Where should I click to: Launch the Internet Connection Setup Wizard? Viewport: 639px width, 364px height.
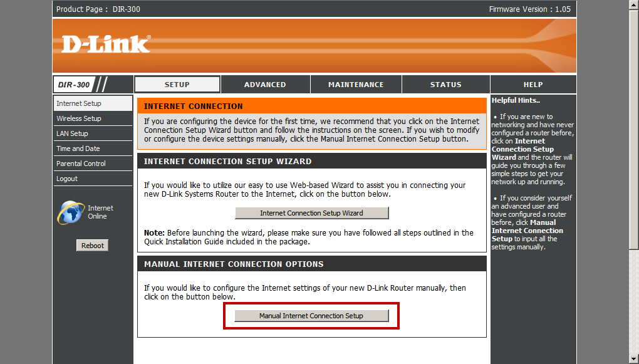[x=311, y=213]
